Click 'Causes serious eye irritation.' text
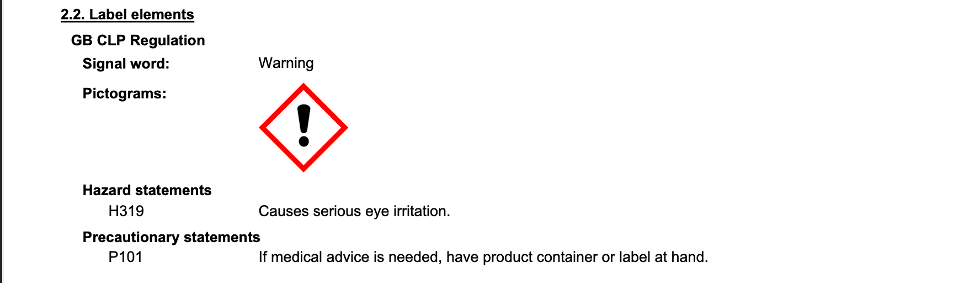Screen dimensions: 980x283 coord(354,211)
